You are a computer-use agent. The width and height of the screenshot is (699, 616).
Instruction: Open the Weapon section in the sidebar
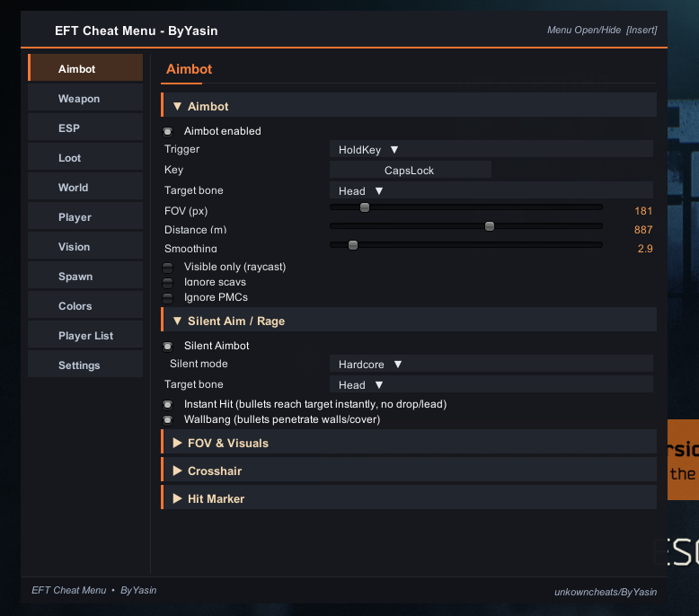coord(85,99)
